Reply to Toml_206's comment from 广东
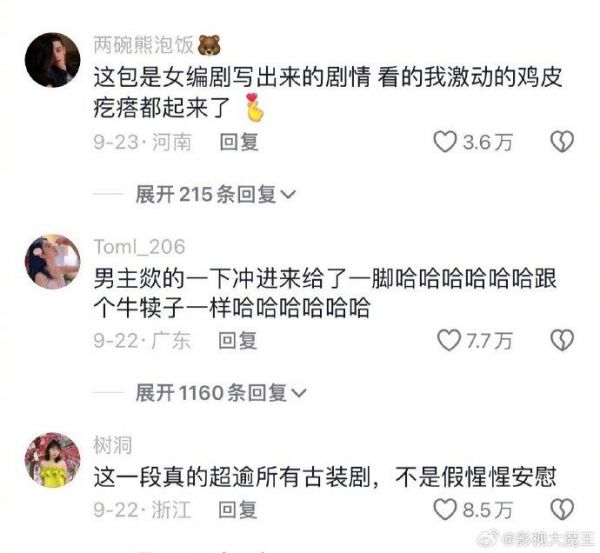 click(x=238, y=341)
